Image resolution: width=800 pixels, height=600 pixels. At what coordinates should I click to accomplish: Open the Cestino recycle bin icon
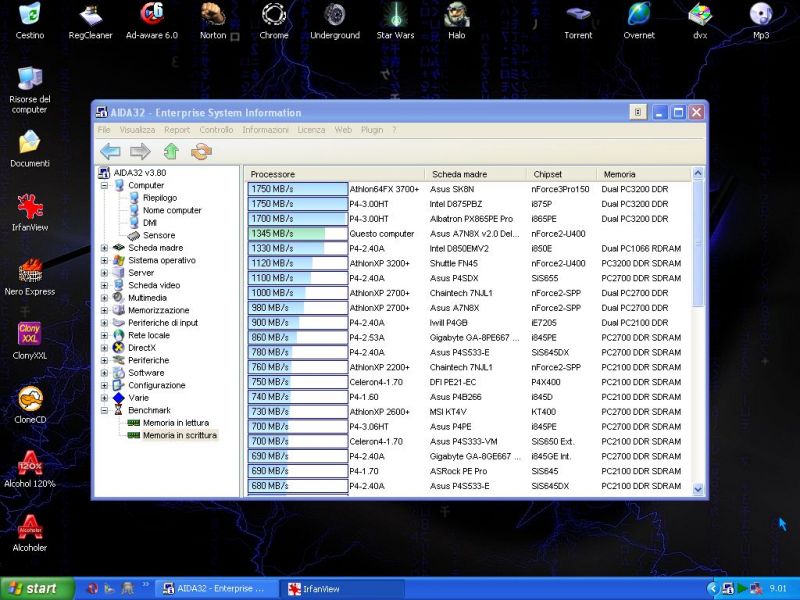click(x=30, y=20)
